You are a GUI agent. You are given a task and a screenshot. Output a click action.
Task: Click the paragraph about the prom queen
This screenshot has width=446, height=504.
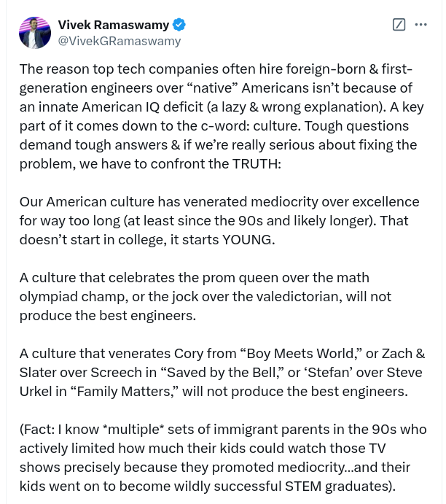coord(206,296)
